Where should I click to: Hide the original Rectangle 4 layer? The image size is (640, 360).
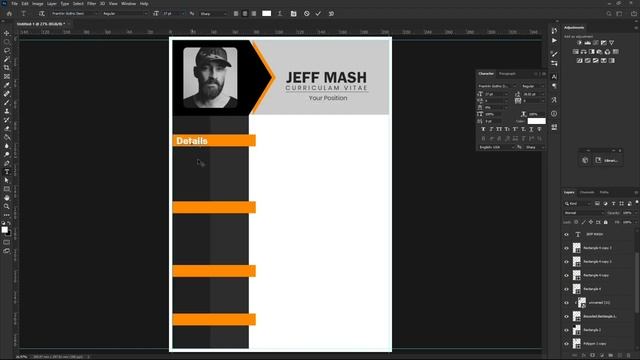click(566, 289)
